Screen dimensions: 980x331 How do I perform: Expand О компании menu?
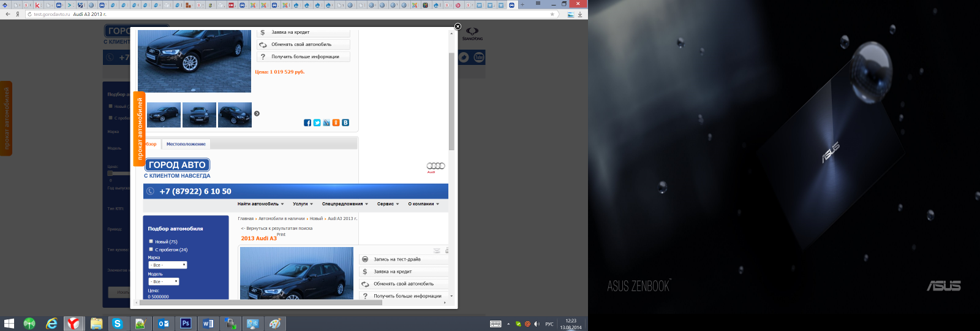pos(423,204)
